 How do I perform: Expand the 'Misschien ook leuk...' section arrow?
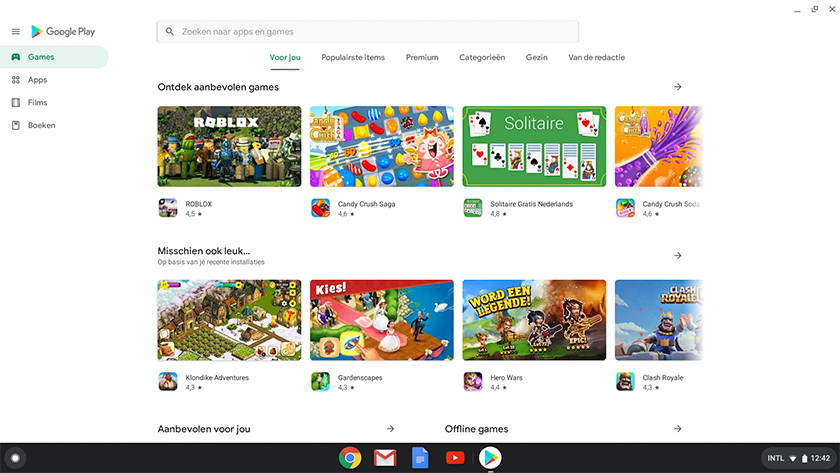pyautogui.click(x=678, y=256)
